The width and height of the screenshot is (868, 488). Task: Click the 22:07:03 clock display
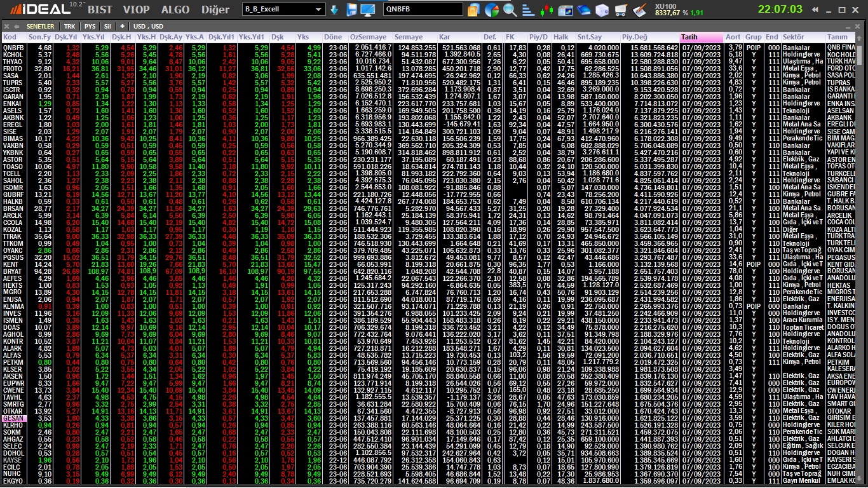[x=780, y=10]
